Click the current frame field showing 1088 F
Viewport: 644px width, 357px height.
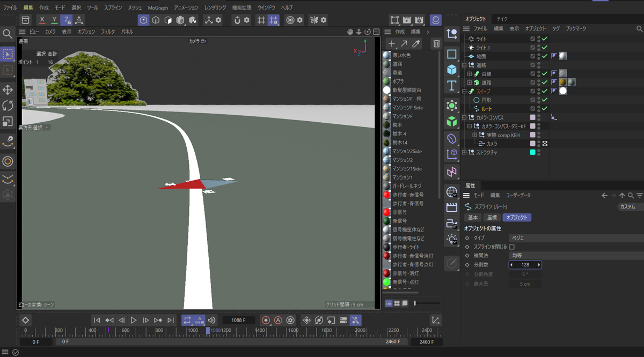[239, 320]
